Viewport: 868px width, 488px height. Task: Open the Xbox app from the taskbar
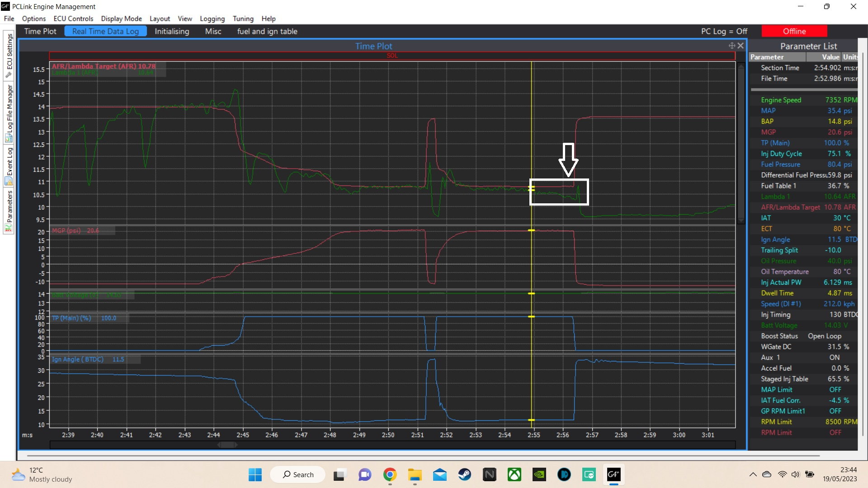[514, 474]
